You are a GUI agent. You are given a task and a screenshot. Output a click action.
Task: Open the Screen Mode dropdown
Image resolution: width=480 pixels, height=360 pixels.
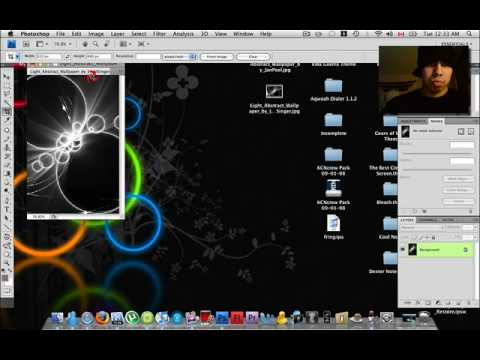click(x=143, y=44)
